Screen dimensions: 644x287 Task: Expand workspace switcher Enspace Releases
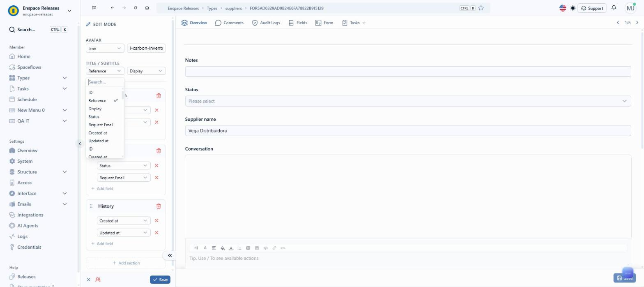(69, 11)
